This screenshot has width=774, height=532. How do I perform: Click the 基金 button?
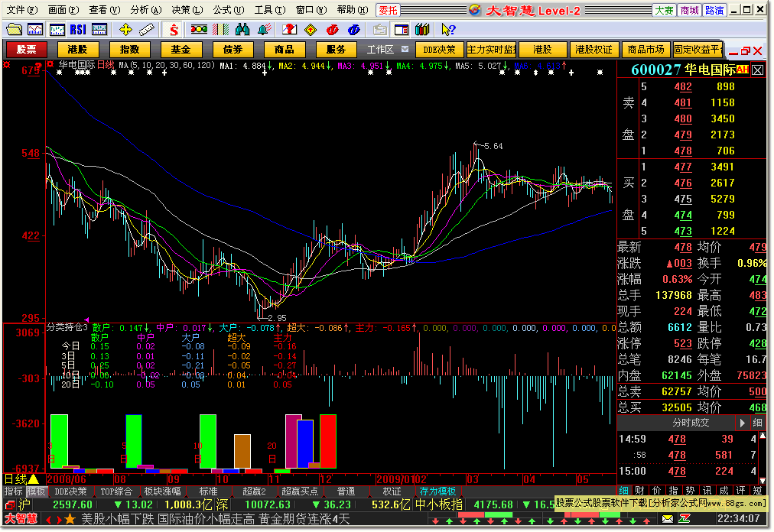click(180, 50)
